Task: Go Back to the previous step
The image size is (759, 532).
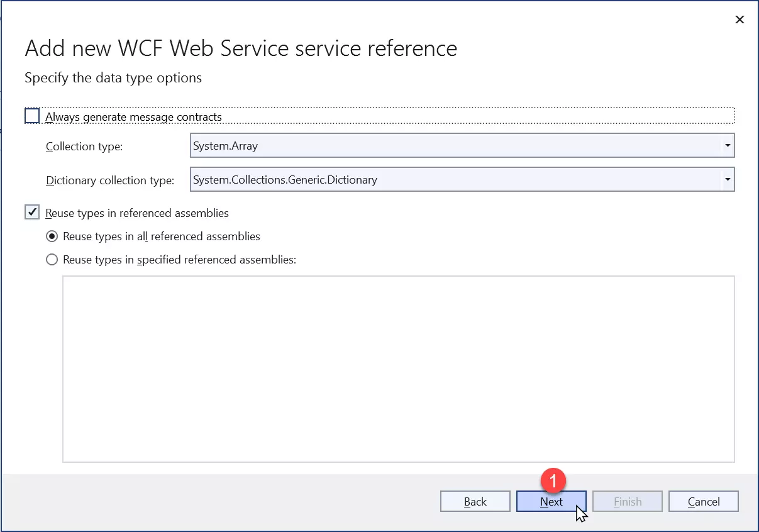Action: [475, 501]
